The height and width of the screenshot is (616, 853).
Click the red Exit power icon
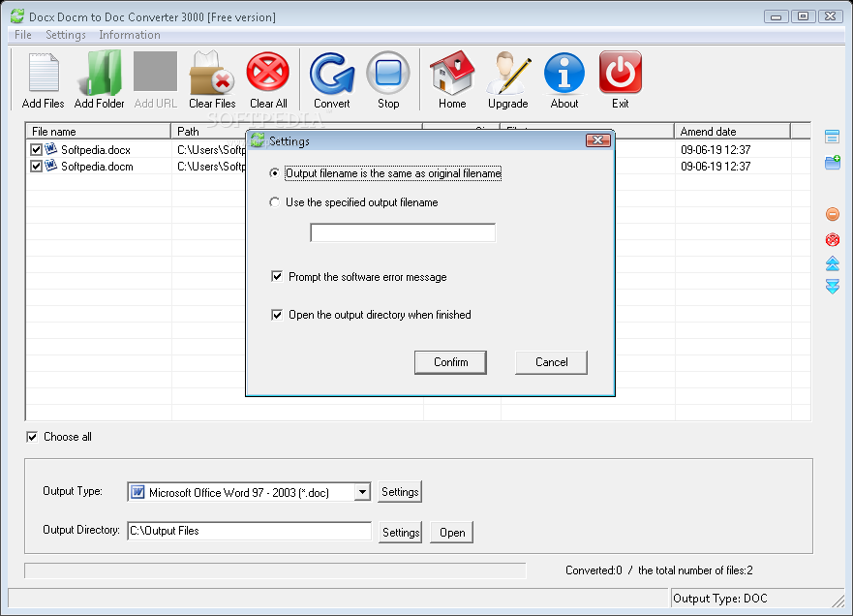pos(621,73)
